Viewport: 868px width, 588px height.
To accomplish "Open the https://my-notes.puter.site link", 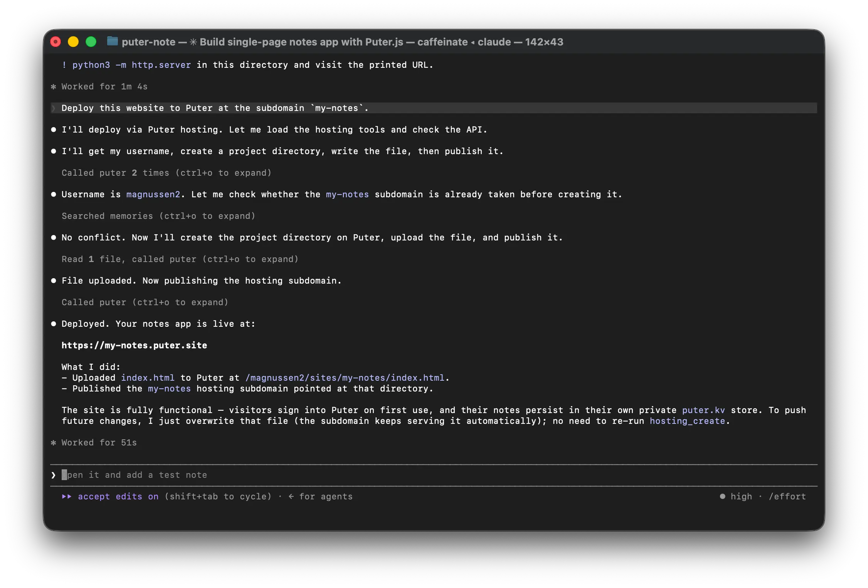I will tap(134, 346).
